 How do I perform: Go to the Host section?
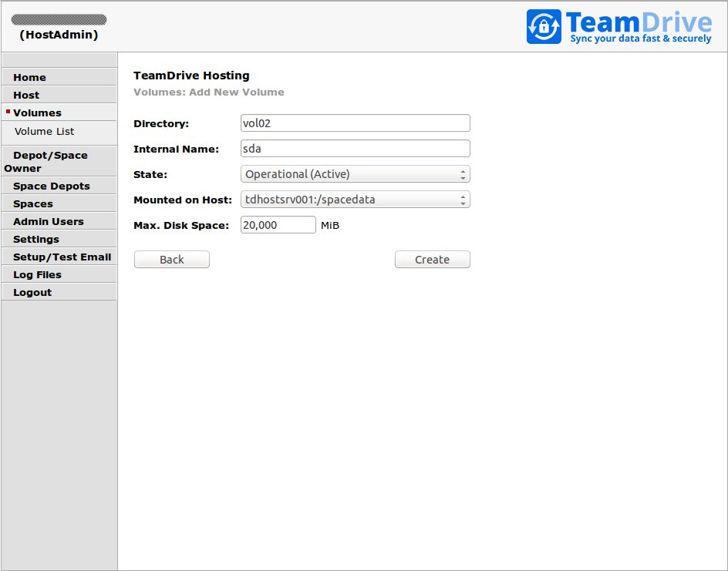point(59,95)
